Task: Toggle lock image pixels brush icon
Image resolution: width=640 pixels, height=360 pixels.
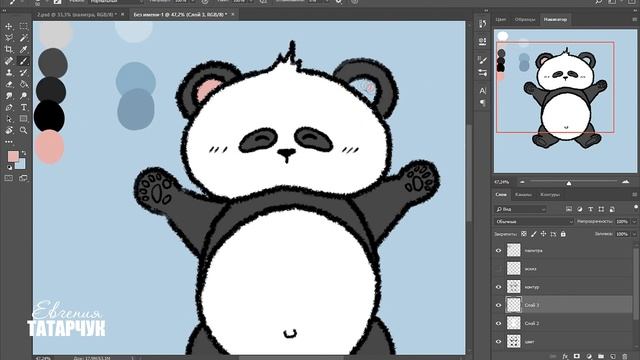Action: click(x=533, y=234)
